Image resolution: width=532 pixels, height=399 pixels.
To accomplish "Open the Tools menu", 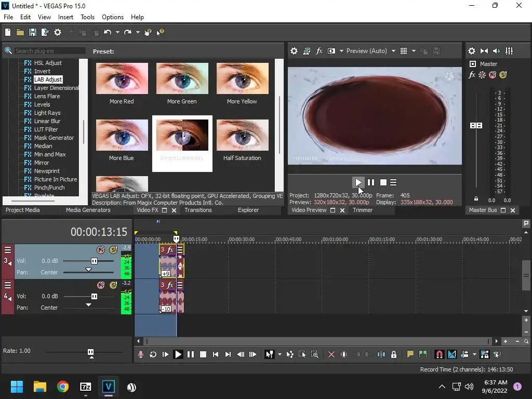I will pos(87,17).
